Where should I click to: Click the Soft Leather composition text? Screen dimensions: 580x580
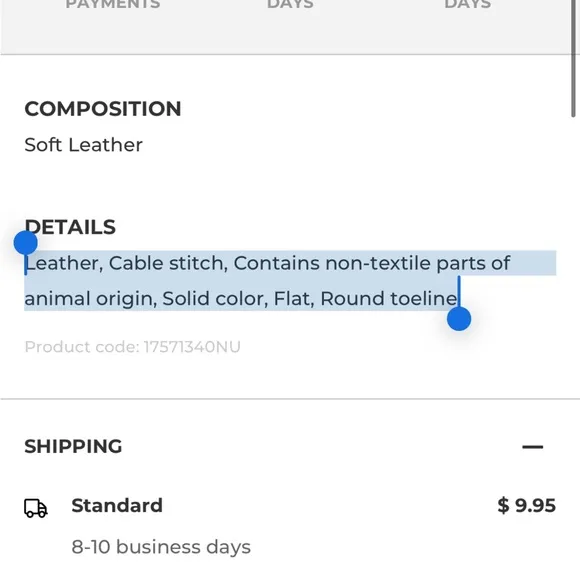coord(83,145)
